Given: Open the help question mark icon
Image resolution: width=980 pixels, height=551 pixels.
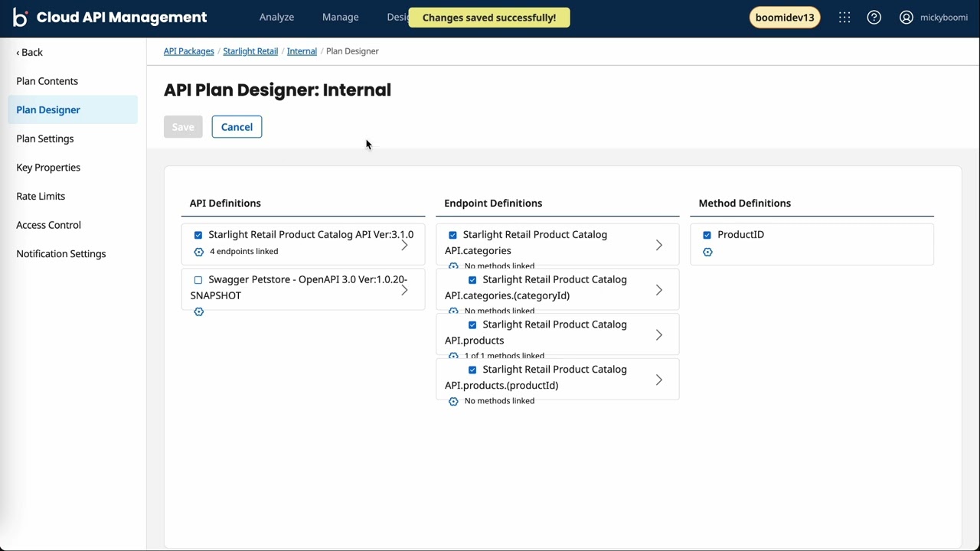Looking at the screenshot, I should [874, 18].
